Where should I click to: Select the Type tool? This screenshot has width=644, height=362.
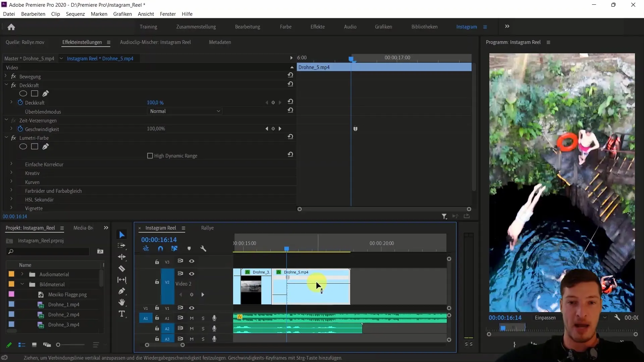point(122,314)
